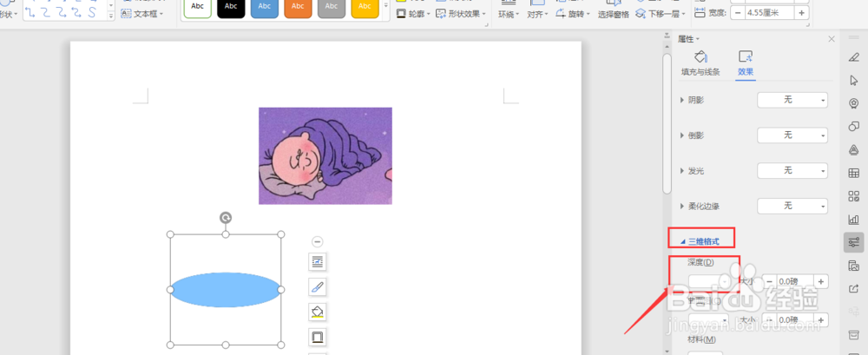Click the badge icon in right sidebar
This screenshot has width=868, height=355.
tap(853, 103)
